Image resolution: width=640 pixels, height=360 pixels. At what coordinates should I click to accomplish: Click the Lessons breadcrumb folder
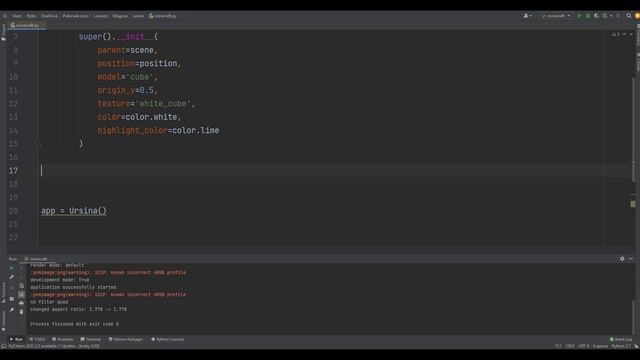(x=100, y=16)
